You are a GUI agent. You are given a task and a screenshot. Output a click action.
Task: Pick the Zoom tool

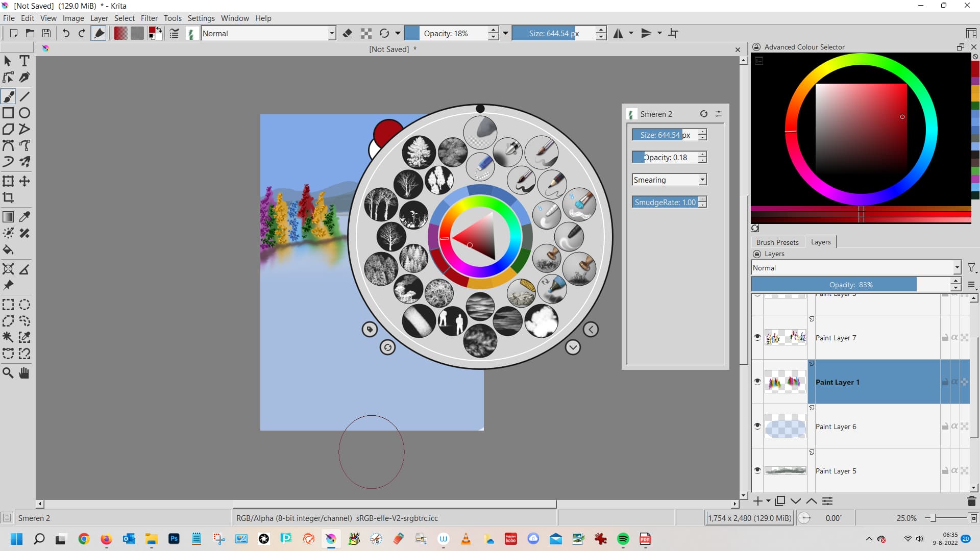(x=8, y=373)
